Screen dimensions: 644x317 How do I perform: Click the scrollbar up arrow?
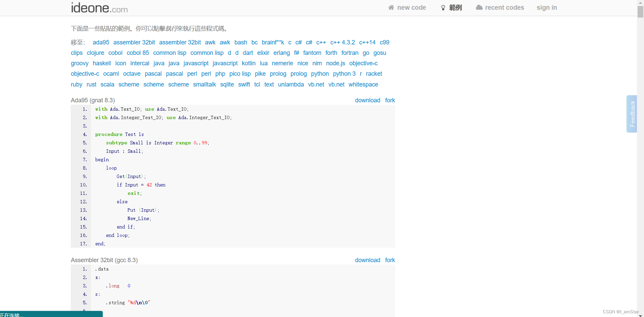click(x=640, y=3)
